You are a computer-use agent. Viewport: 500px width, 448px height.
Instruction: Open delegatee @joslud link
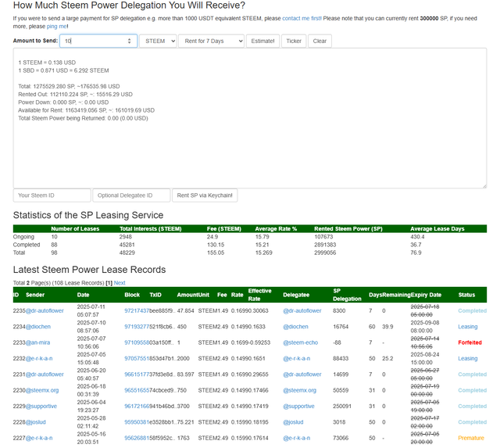pos(293,422)
